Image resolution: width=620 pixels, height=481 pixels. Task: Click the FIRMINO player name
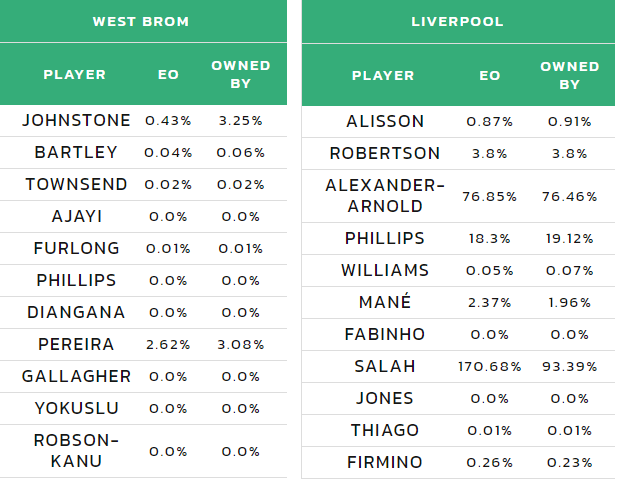[x=385, y=462]
